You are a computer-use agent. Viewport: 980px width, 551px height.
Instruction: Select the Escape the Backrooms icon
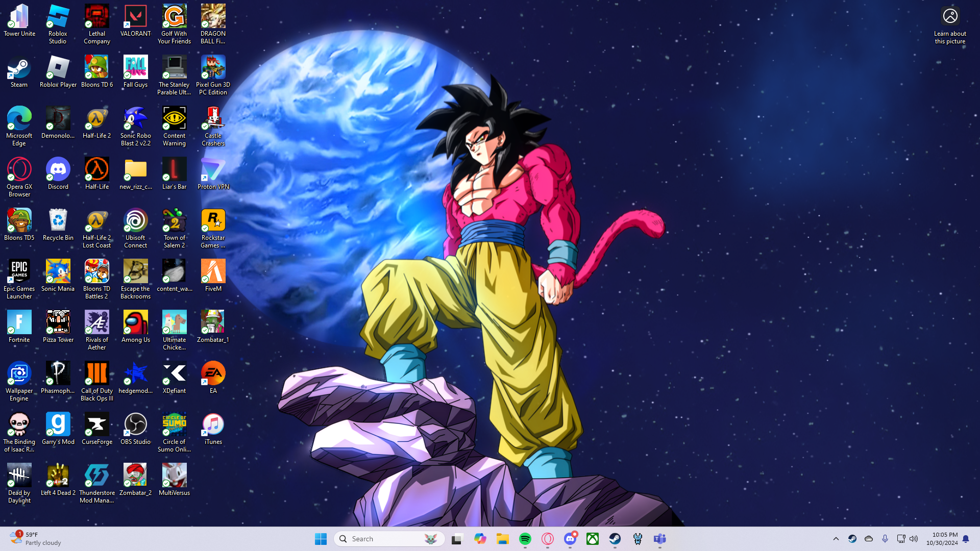coord(136,280)
